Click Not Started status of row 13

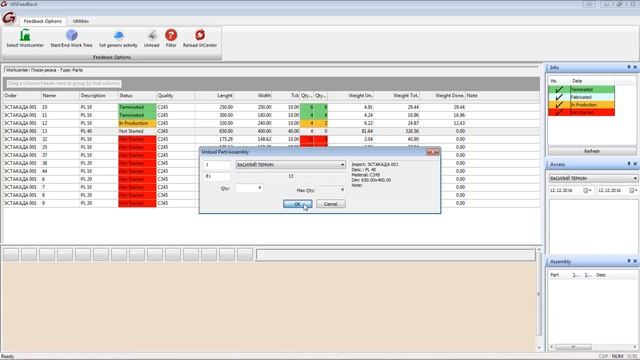click(x=137, y=131)
